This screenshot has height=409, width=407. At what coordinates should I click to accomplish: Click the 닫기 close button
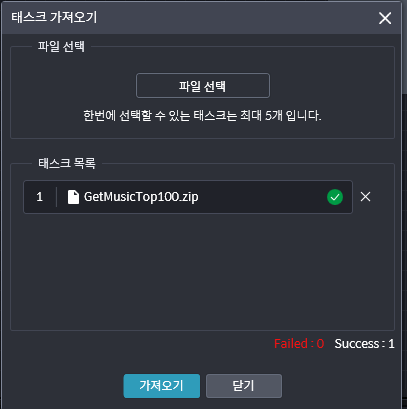click(x=244, y=386)
